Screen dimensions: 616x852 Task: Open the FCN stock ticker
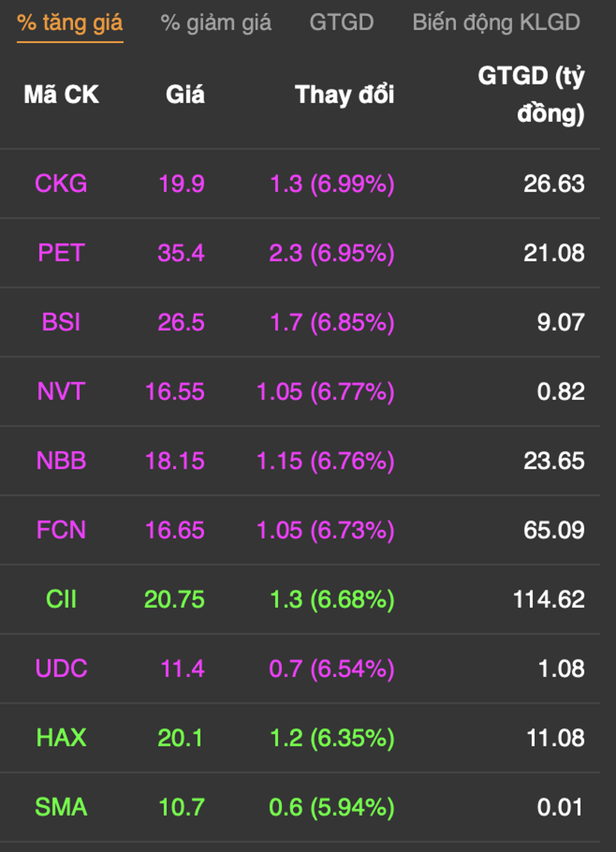click(x=61, y=530)
